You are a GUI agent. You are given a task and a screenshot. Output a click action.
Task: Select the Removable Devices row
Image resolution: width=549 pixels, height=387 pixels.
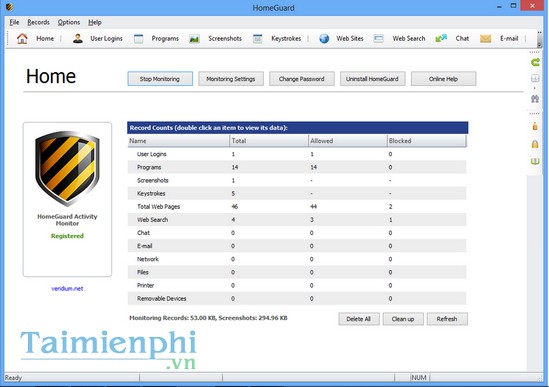[x=297, y=298]
